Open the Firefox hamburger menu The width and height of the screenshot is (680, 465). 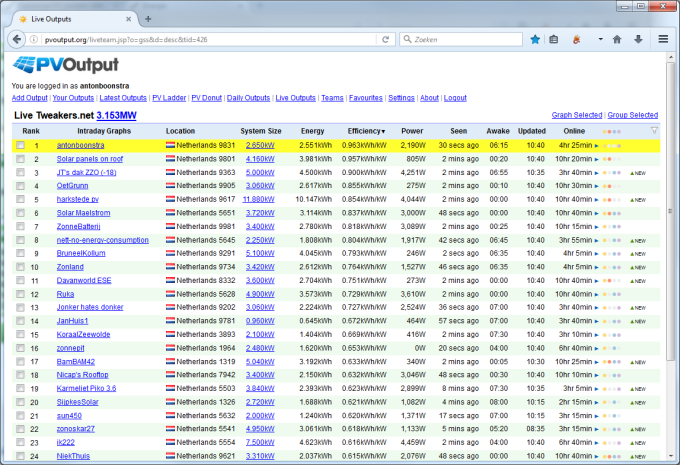pyautogui.click(x=663, y=39)
